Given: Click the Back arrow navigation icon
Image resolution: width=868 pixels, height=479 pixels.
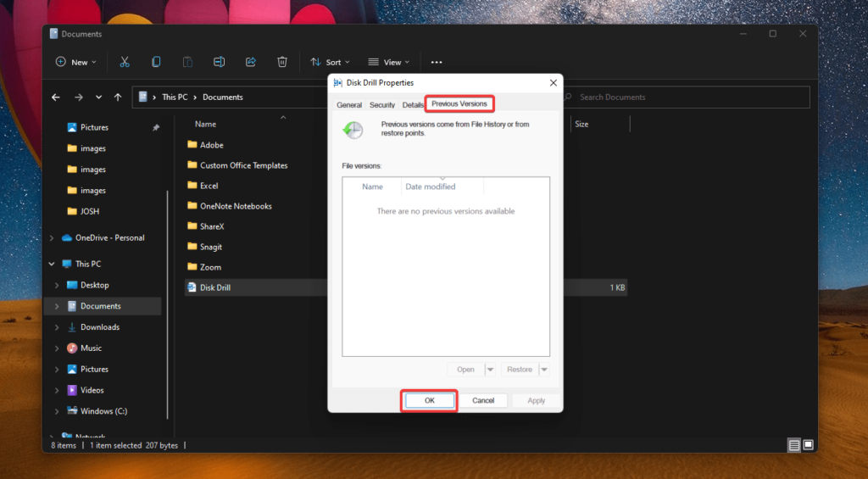Looking at the screenshot, I should (x=56, y=97).
